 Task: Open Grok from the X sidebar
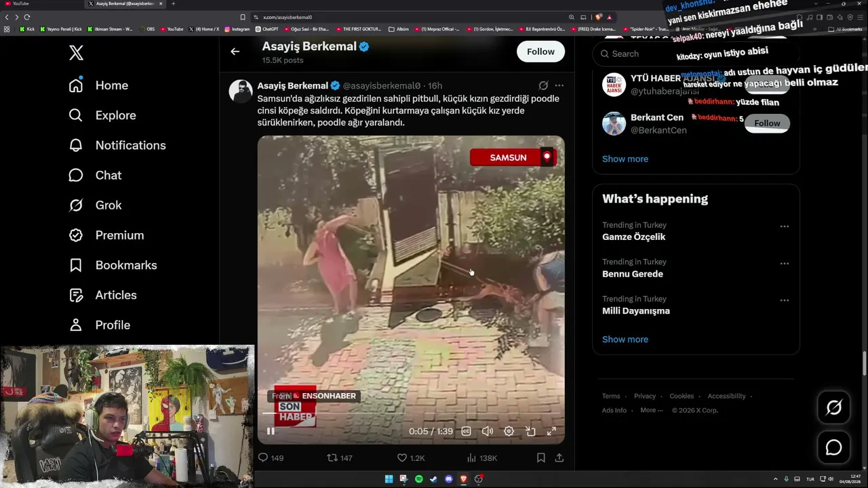pyautogui.click(x=95, y=205)
